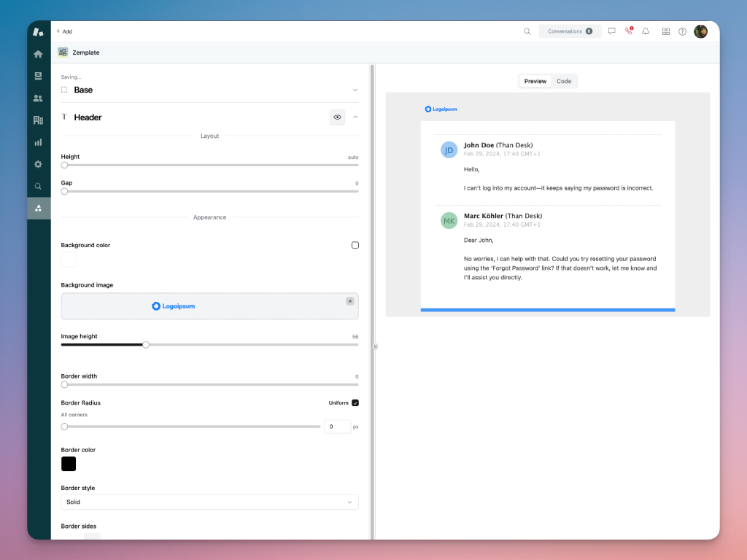Enable the Background color checkbox
Viewport: 747px width, 560px height.
pos(355,245)
